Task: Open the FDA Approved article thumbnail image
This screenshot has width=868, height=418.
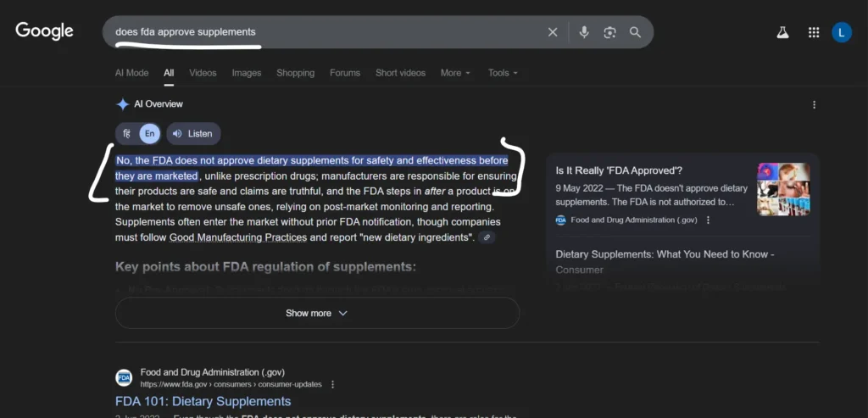Action: tap(784, 189)
